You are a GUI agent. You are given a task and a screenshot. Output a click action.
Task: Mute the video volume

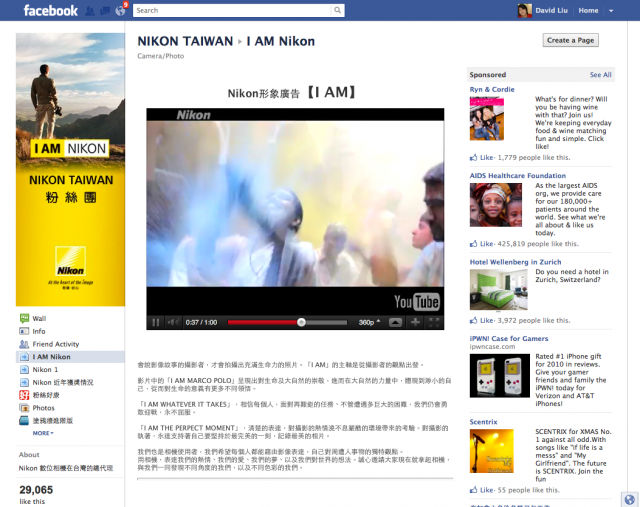point(173,322)
